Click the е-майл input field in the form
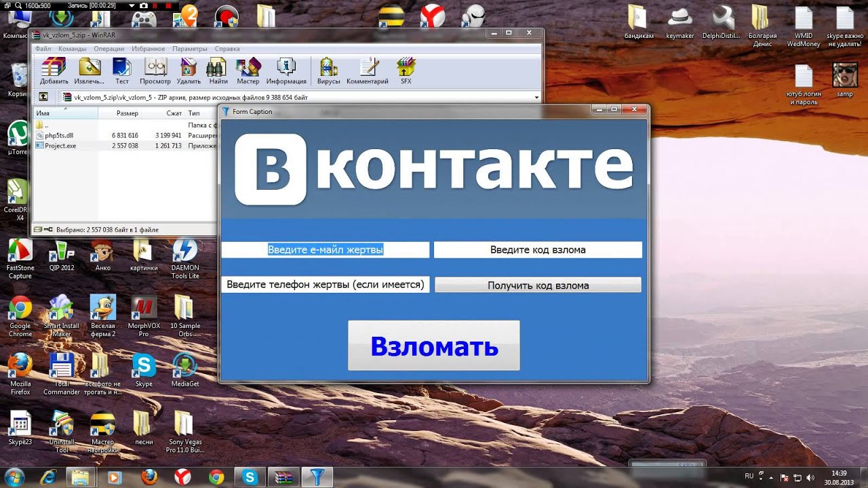 [x=325, y=250]
